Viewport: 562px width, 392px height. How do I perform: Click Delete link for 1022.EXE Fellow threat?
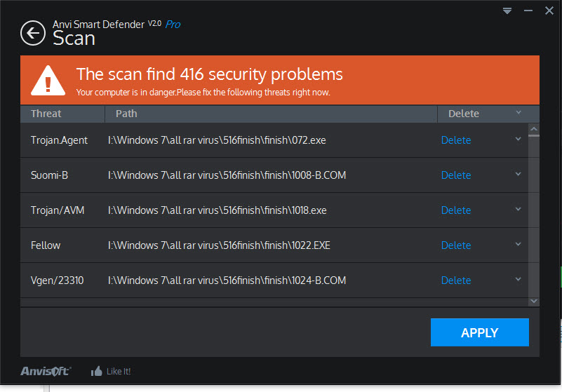click(x=455, y=245)
